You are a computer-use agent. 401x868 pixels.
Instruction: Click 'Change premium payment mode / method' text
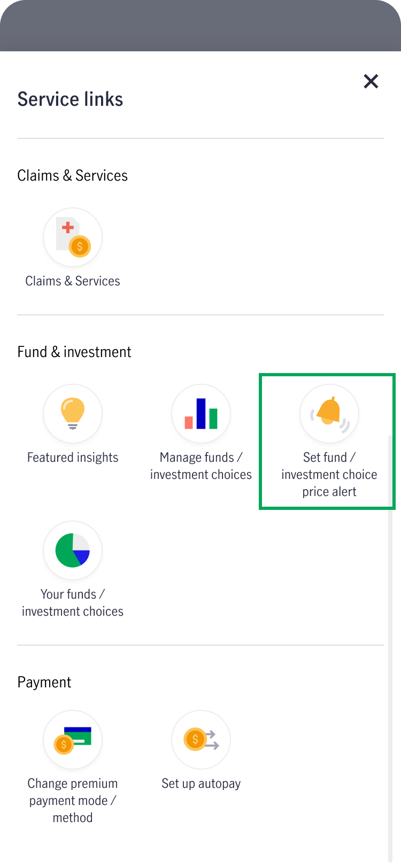(73, 801)
